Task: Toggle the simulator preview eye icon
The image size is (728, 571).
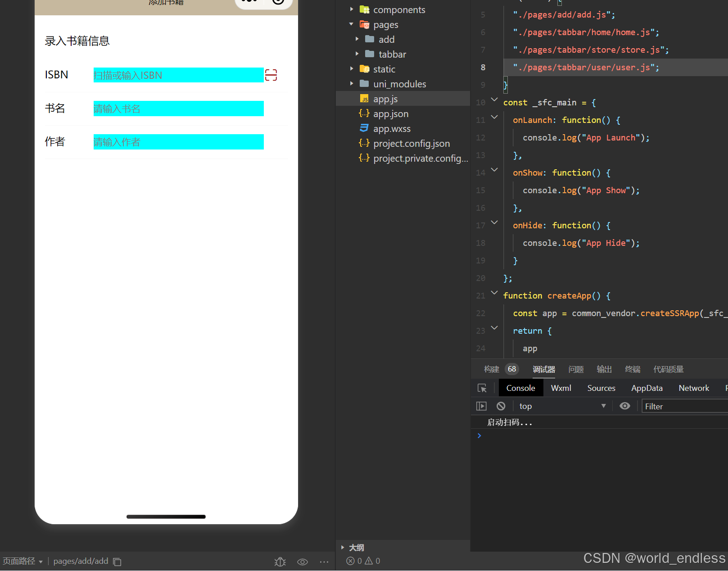Action: (303, 562)
